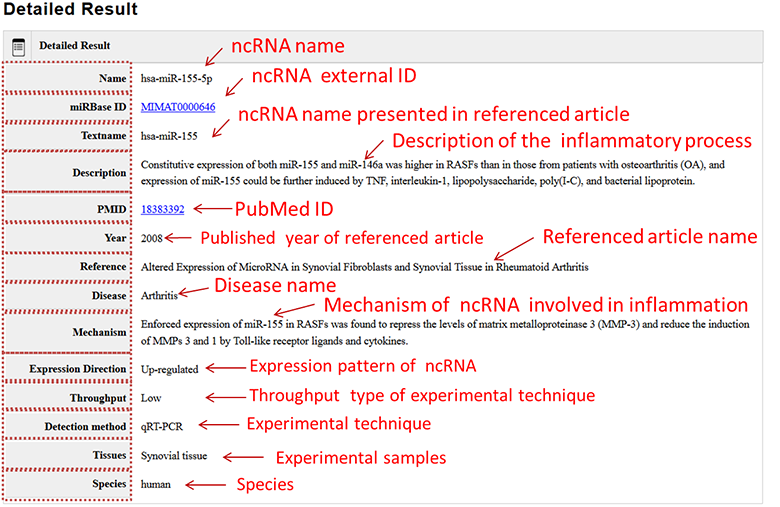
Task: Click the 'Textname' field label
Action: pos(103,136)
